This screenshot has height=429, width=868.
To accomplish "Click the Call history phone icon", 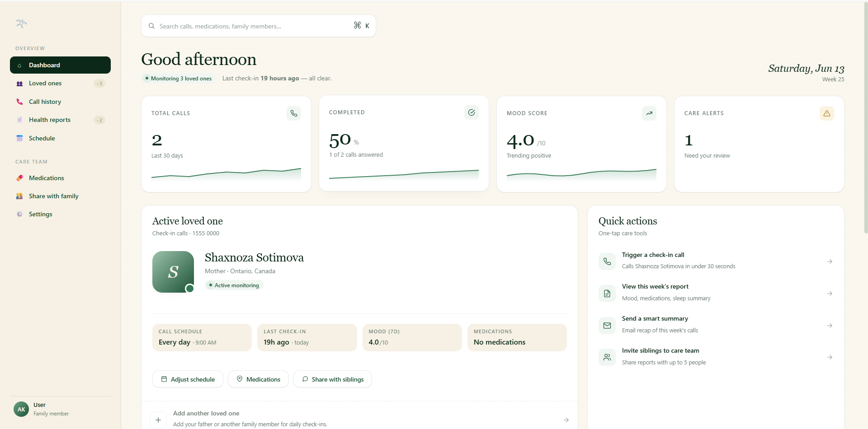I will tap(19, 102).
